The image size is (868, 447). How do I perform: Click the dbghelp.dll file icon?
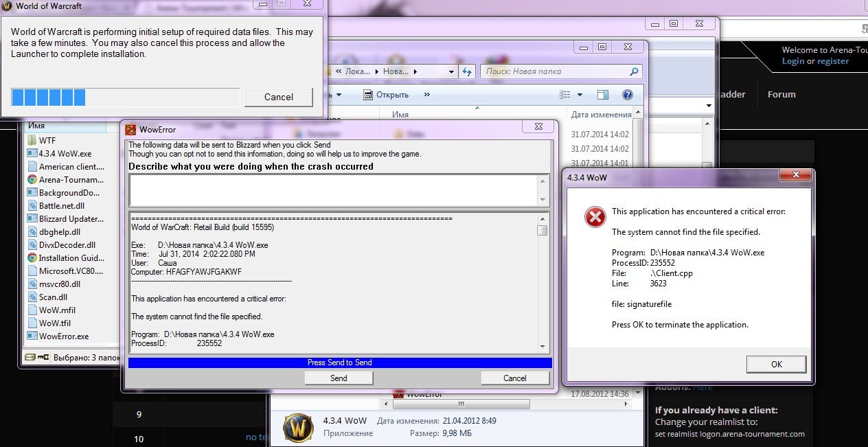[32, 232]
